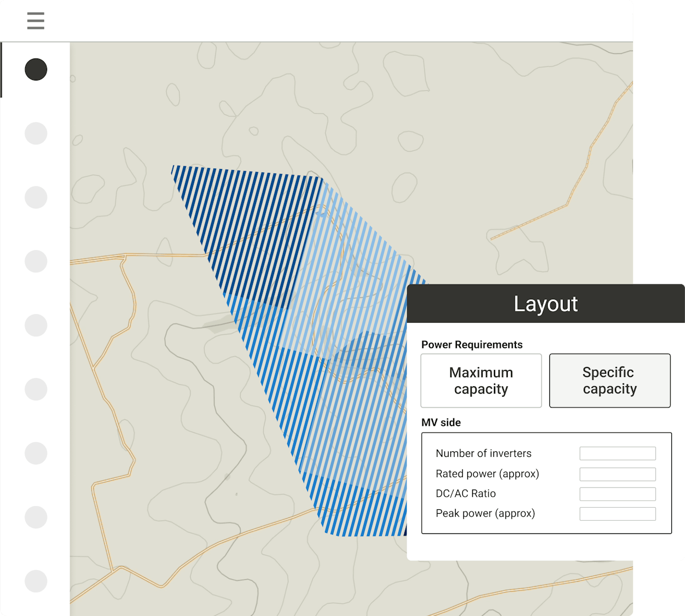Select the fourth sidebar circle icon
Image resolution: width=685 pixels, height=616 pixels.
tap(36, 261)
